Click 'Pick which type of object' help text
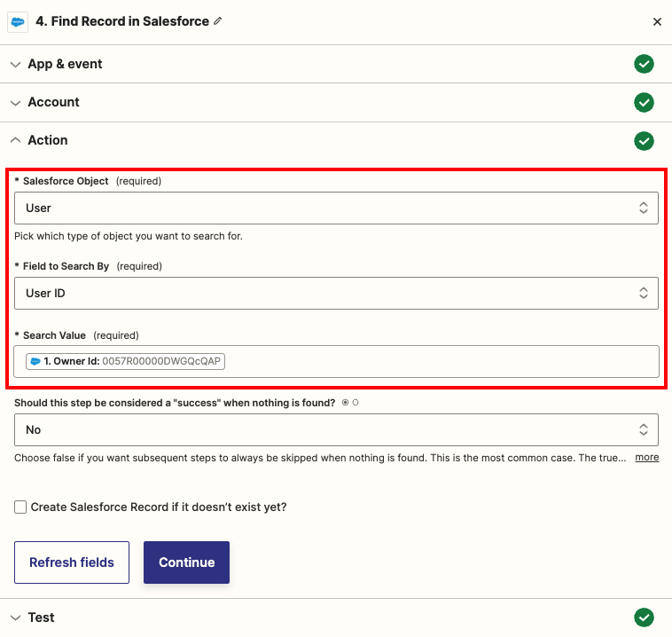Viewport: 672px width, 637px height. (129, 236)
